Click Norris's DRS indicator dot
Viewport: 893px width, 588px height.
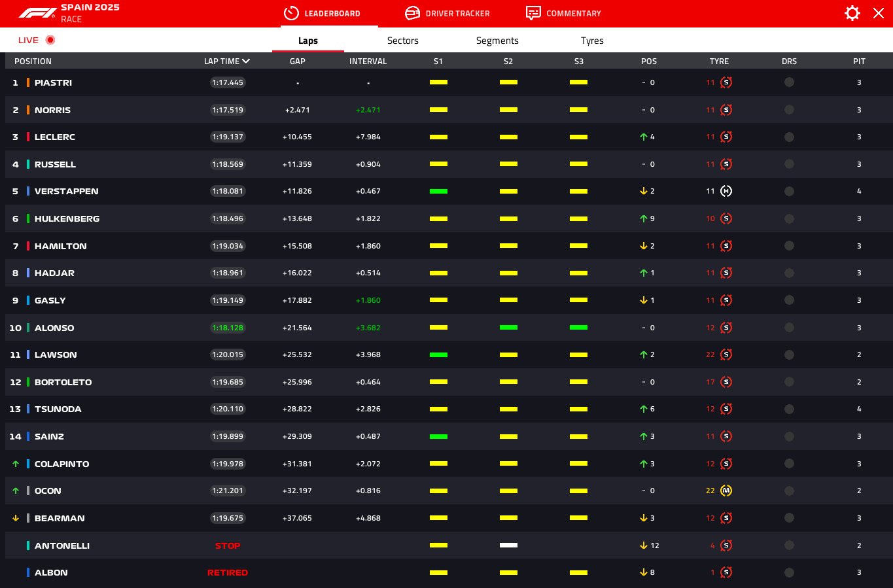(789, 110)
